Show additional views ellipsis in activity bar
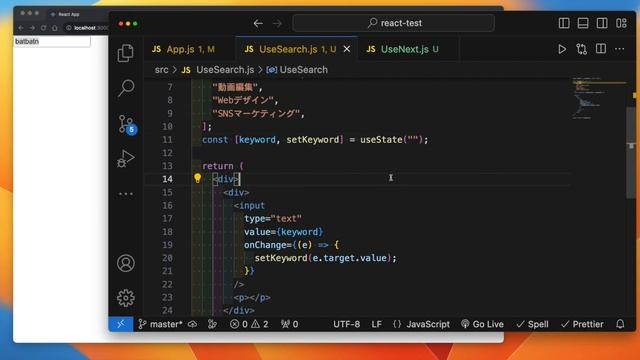This screenshot has height=360, width=640. [126, 194]
